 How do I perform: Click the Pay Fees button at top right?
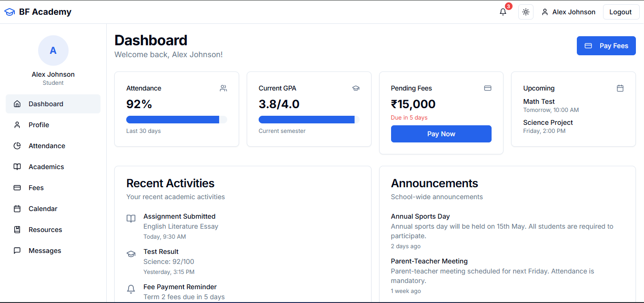pos(606,46)
